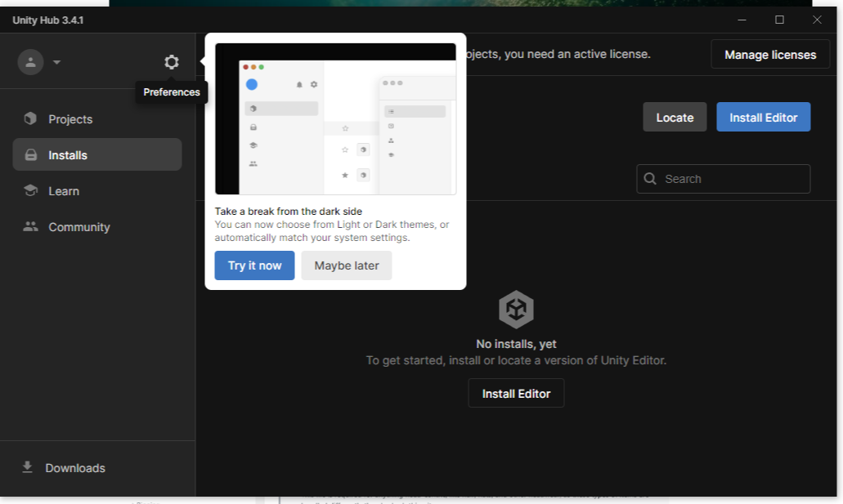The height and width of the screenshot is (504, 843).
Task: Click the Unity Hub 3.4.1 title text
Action: [48, 20]
